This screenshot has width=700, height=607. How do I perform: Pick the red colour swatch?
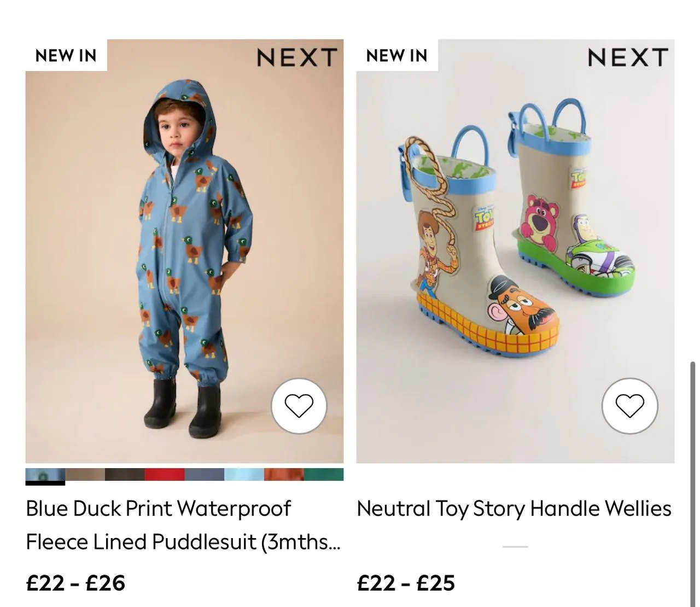click(165, 475)
